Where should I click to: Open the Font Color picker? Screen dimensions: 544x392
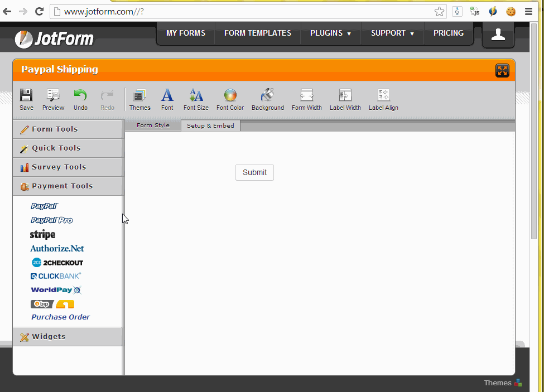click(x=230, y=96)
